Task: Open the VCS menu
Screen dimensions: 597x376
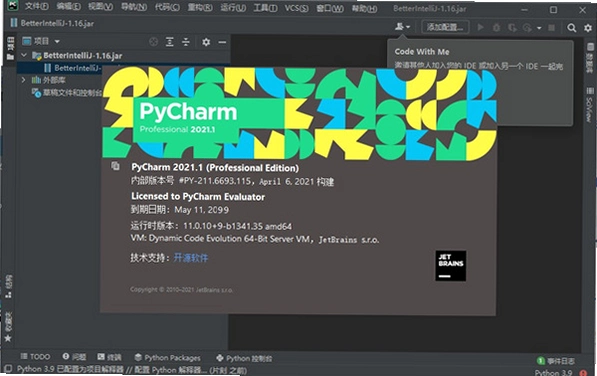Action: (296, 8)
